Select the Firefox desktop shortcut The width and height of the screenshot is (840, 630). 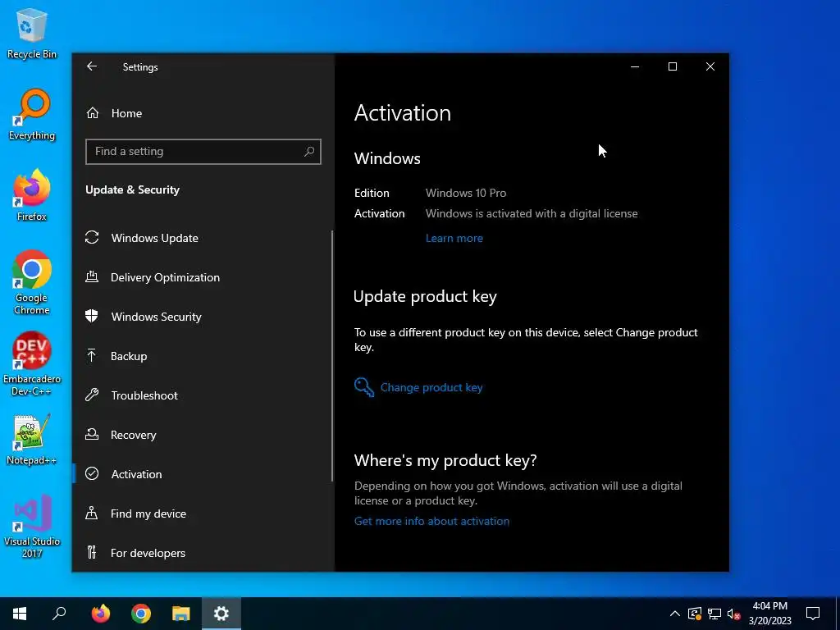click(x=32, y=196)
